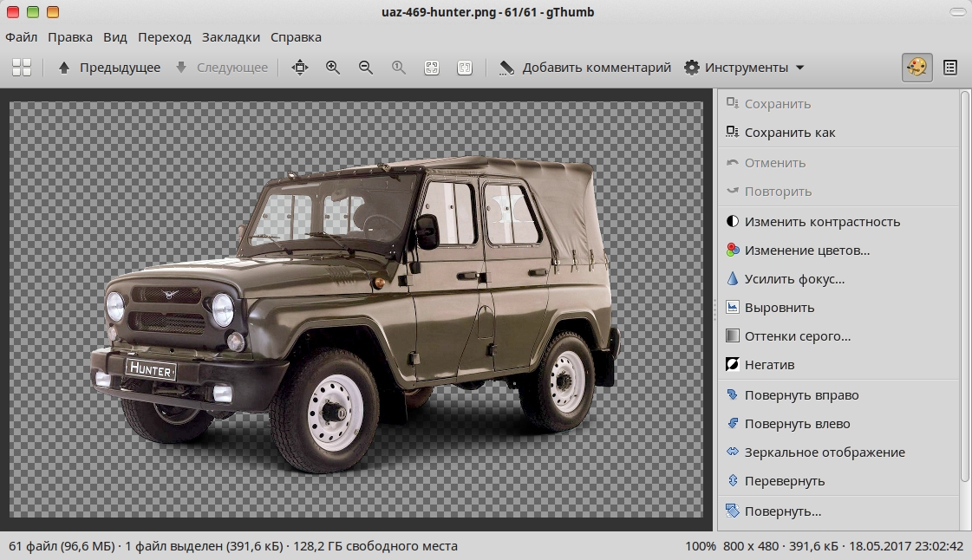972x560 pixels.
Task: Zoom in with the plus magnifier
Action: [333, 68]
